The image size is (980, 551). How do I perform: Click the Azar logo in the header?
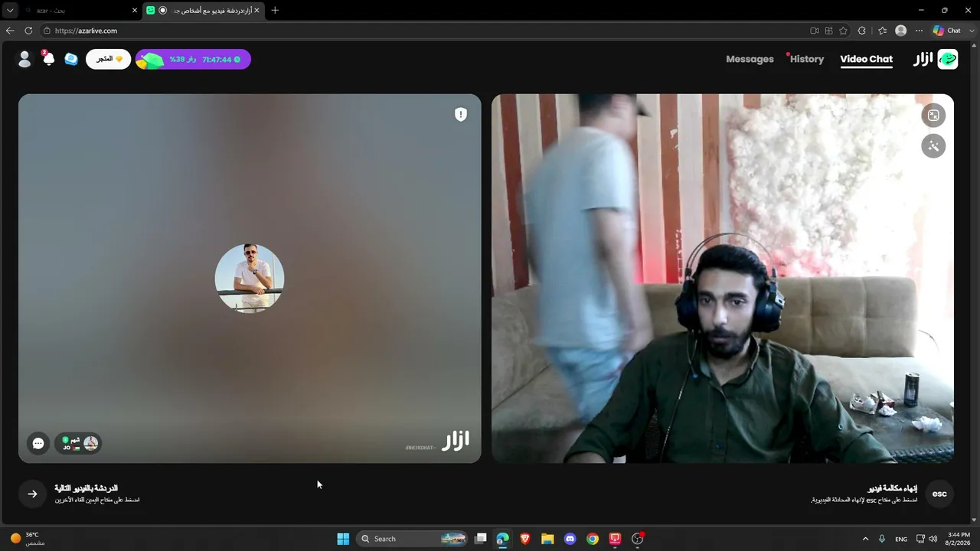pos(936,59)
